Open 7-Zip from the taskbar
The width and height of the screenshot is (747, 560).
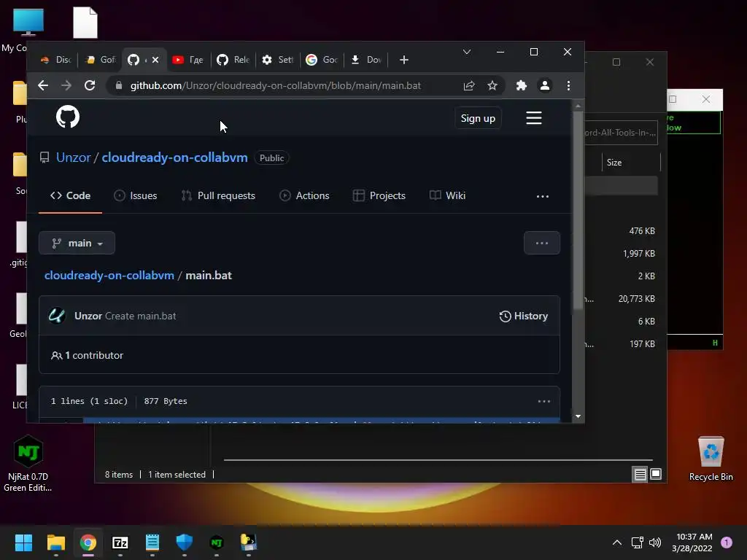click(x=120, y=542)
